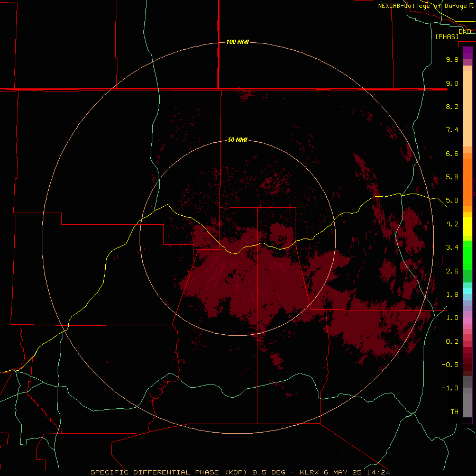Select the 2.6 legend value
Screen dimensions: 476x476
pos(452,271)
